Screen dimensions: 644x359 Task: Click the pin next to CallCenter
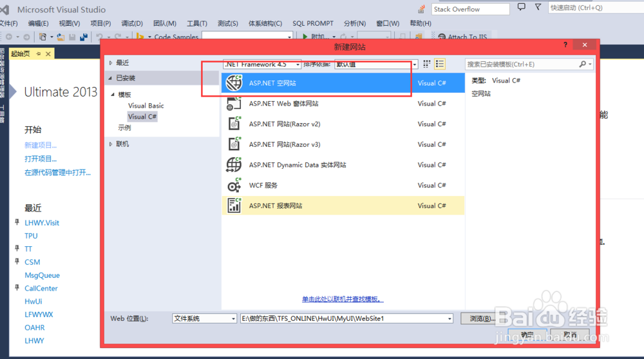[x=17, y=287]
